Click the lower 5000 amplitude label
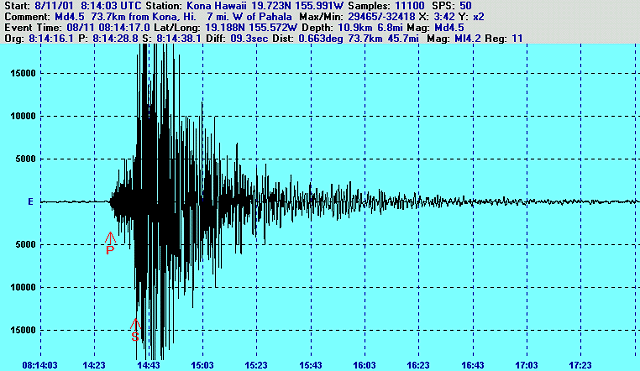 click(x=25, y=244)
